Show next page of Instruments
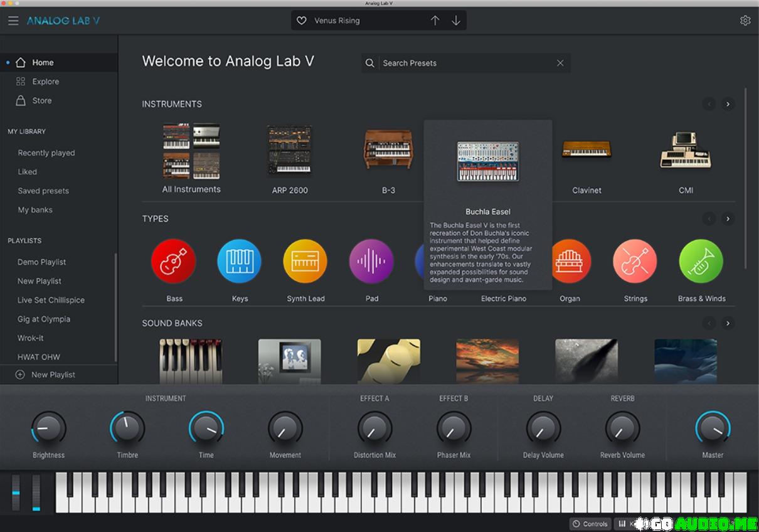 (x=728, y=104)
